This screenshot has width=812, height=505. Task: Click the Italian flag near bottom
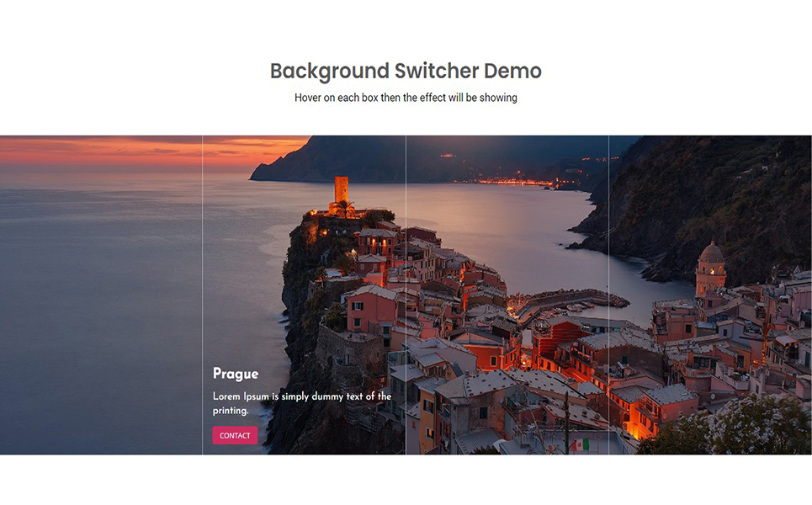(x=580, y=444)
